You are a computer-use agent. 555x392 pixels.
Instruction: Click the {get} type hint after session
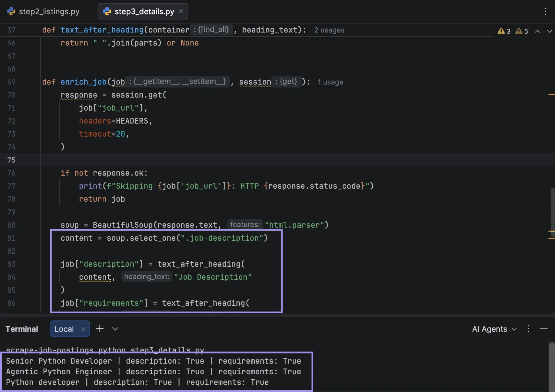[286, 82]
